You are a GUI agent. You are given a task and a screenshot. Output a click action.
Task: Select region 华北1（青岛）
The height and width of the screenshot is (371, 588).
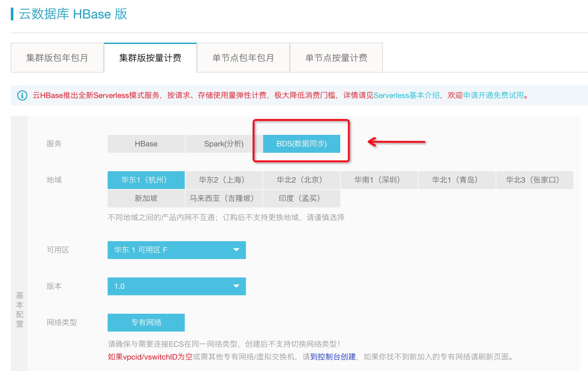[x=457, y=180]
